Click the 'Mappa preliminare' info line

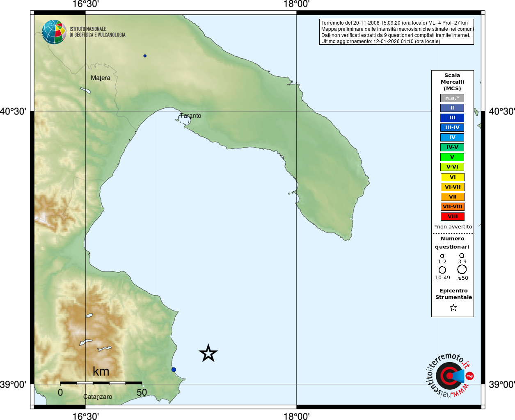tap(397, 29)
